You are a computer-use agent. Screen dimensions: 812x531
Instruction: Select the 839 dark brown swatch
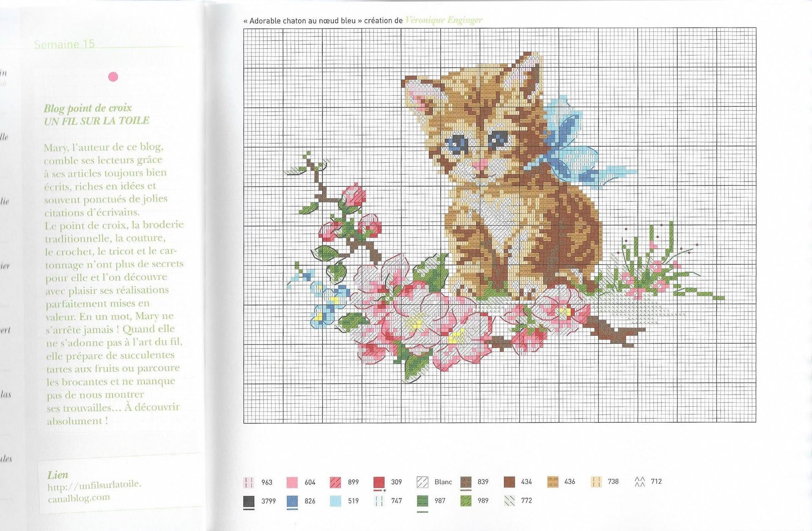[466, 482]
